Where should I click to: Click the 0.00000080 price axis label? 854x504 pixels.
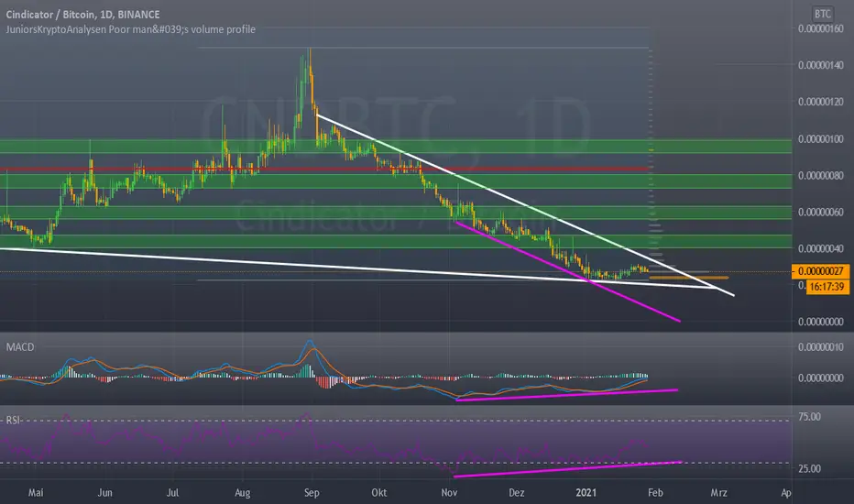pyautogui.click(x=821, y=175)
